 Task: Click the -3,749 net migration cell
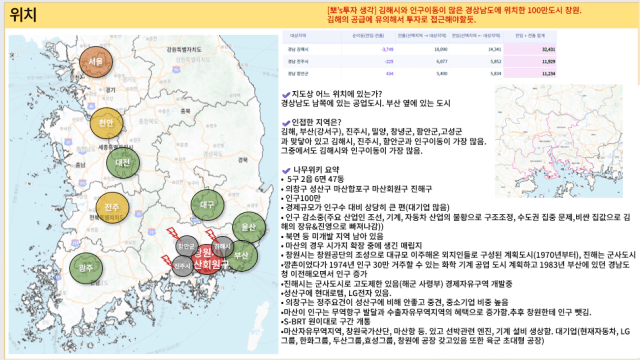click(387, 49)
